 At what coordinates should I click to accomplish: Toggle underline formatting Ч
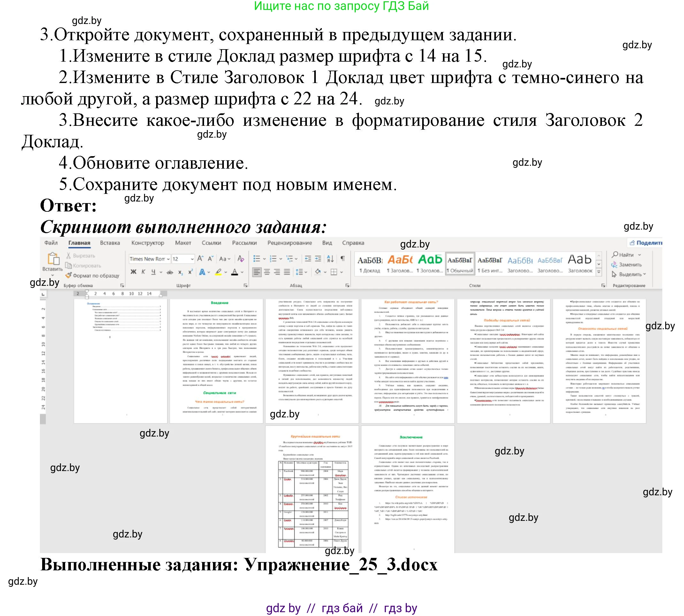click(x=153, y=272)
